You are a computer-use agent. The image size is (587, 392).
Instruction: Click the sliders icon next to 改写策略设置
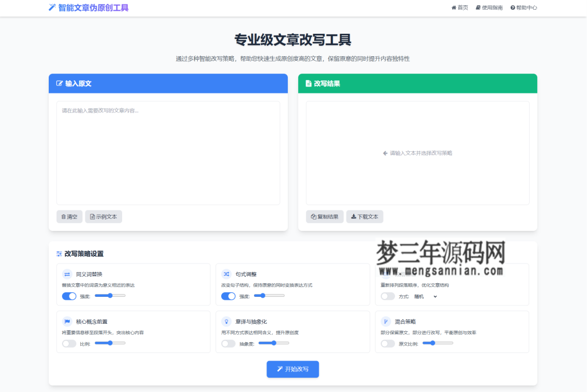coord(60,253)
